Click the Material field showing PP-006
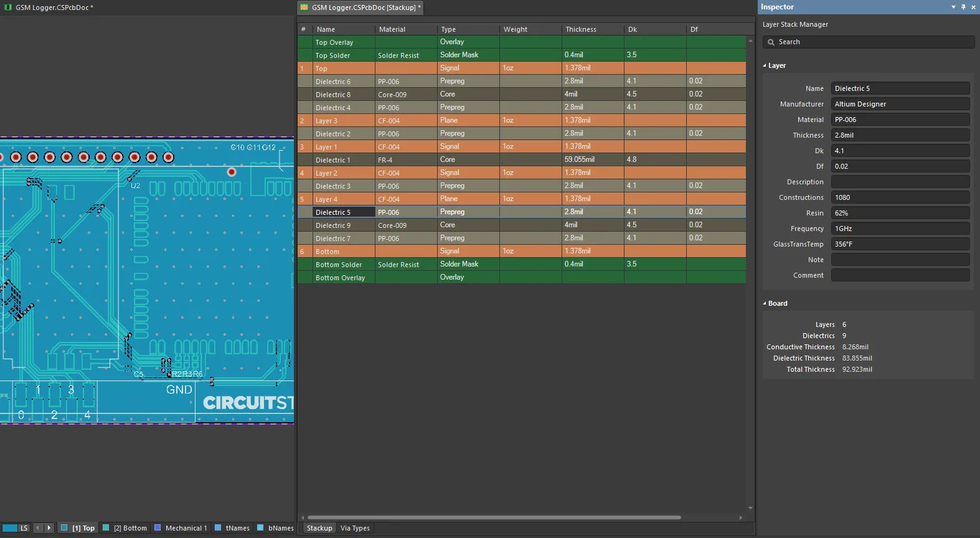980x538 pixels. [x=900, y=120]
